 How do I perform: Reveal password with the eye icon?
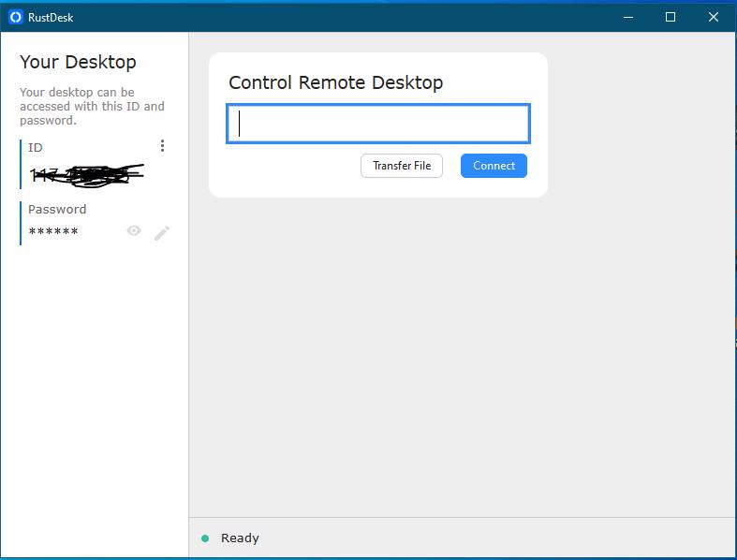pos(134,230)
